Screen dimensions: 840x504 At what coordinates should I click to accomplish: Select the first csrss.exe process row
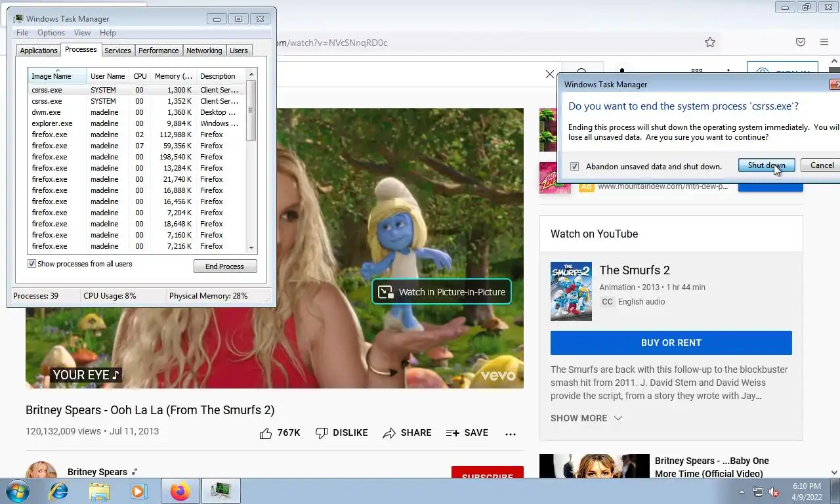point(136,90)
